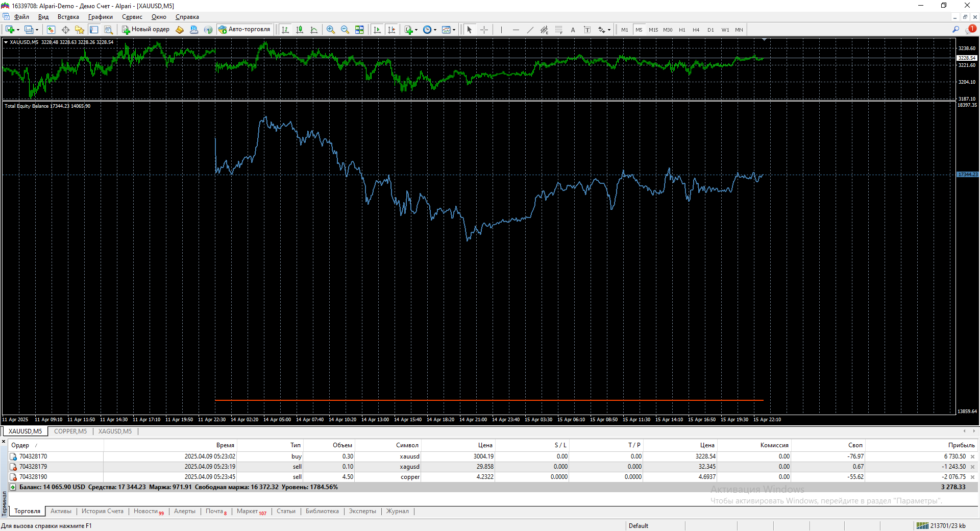Switch to the XAGUSD,M5 chart tab

coord(115,431)
